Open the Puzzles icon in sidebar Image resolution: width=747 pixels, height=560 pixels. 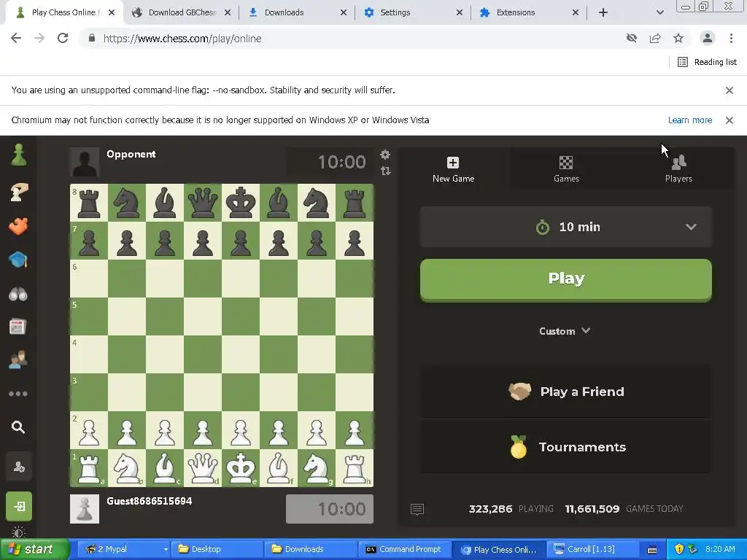tap(18, 226)
